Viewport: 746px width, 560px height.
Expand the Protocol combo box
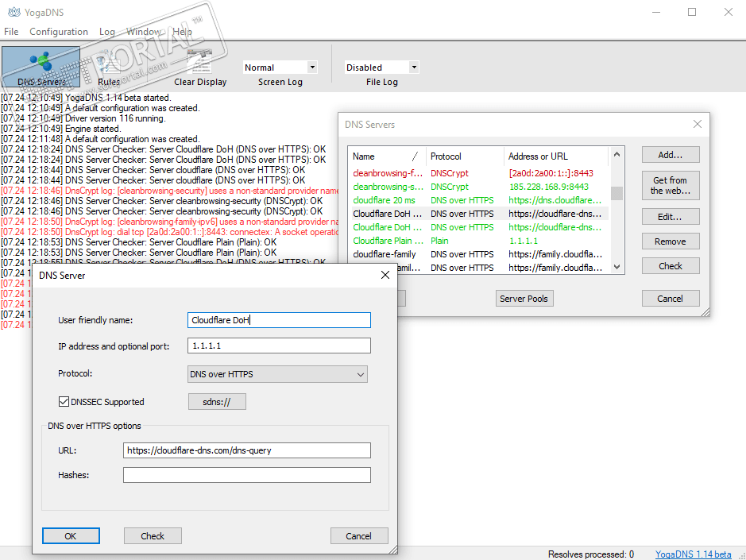coord(277,374)
